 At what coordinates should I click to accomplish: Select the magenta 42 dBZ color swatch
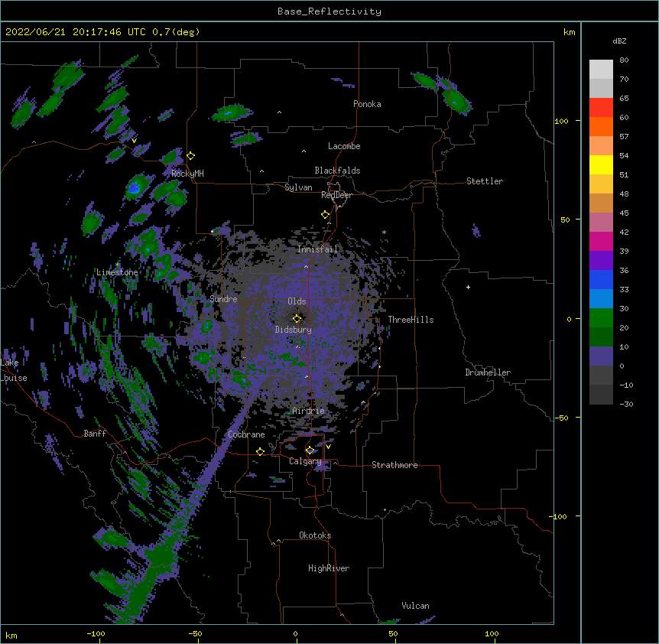[601, 241]
